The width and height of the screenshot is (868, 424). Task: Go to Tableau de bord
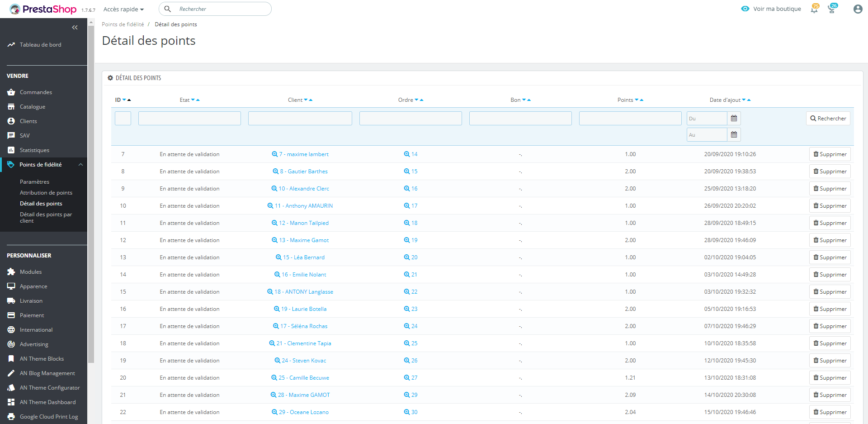41,45
